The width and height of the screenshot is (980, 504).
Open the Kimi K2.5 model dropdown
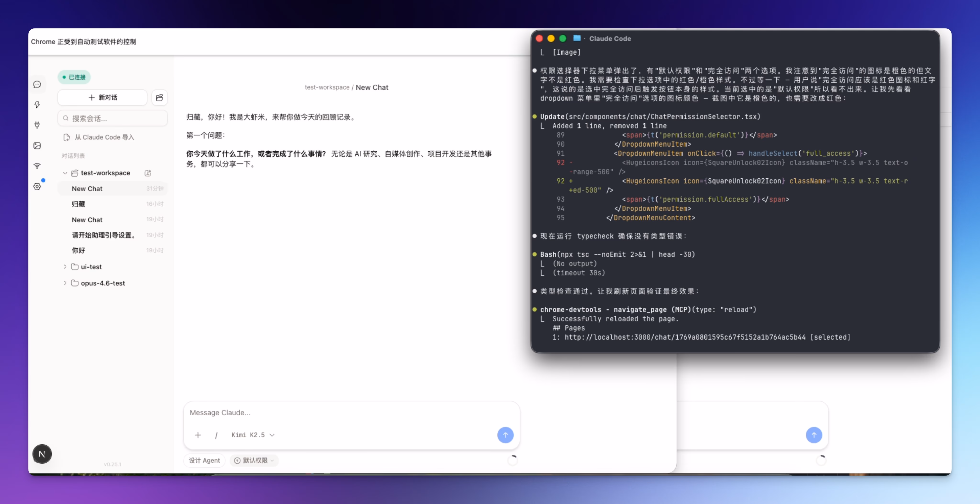coord(252,435)
